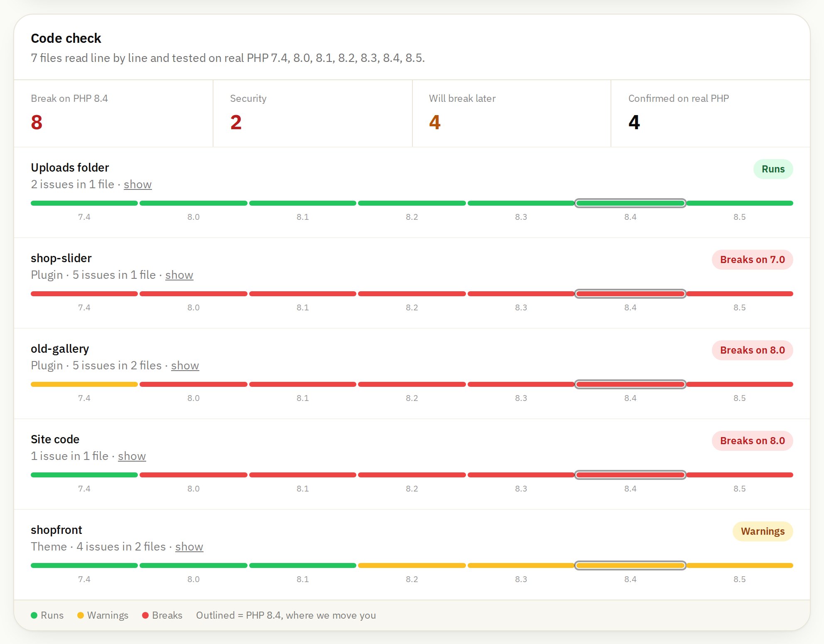Click shopfront's outlined 8.4 bar

630,565
